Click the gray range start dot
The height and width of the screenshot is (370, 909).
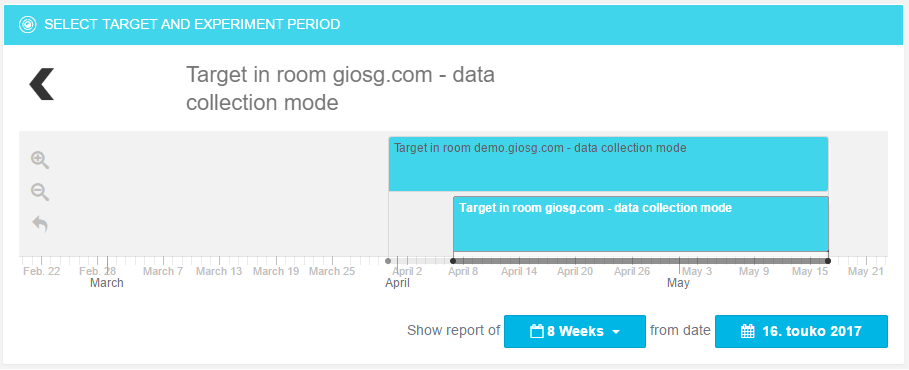(388, 261)
